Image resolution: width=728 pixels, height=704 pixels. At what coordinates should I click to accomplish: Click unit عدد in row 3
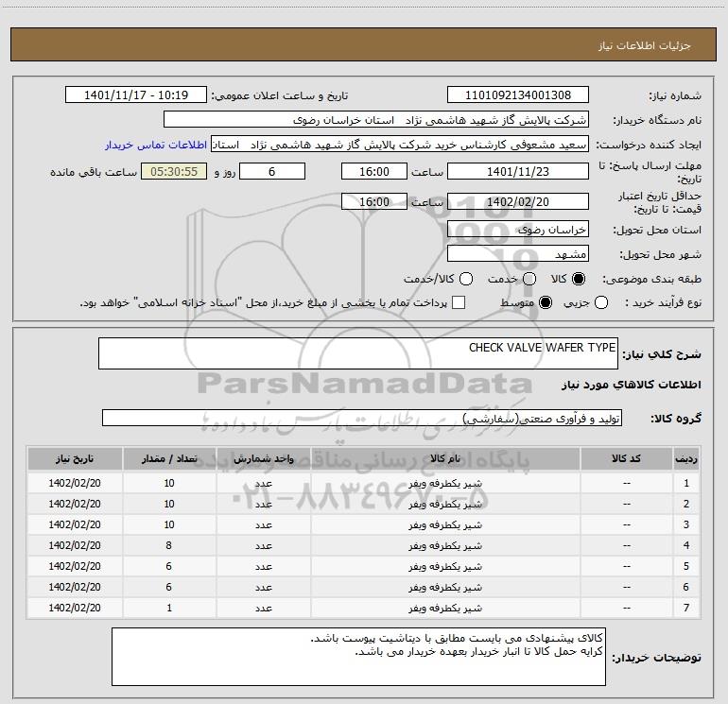(263, 524)
